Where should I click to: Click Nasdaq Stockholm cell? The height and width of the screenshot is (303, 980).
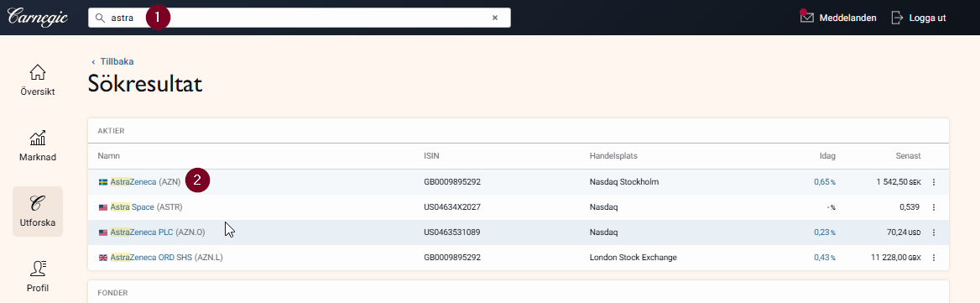[x=624, y=182]
